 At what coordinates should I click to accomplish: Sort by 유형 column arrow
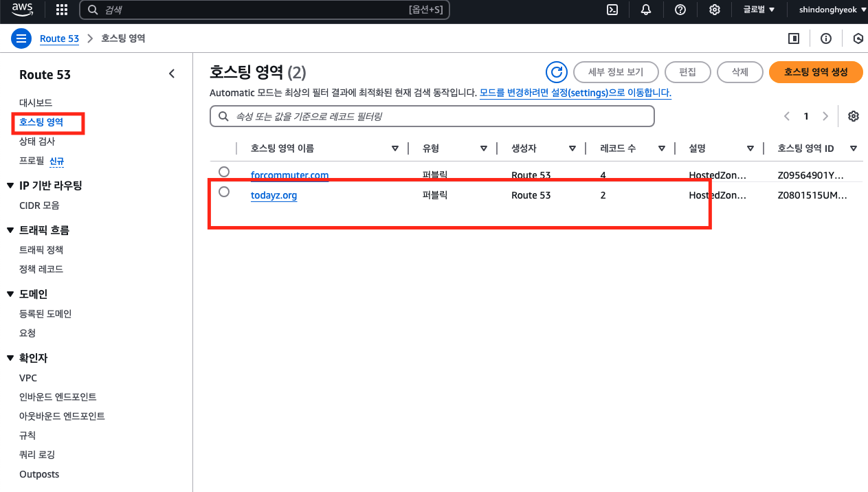(x=484, y=148)
